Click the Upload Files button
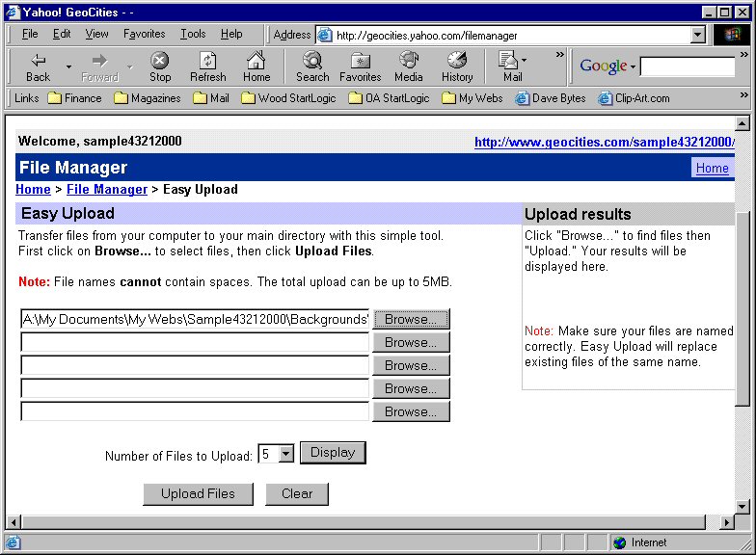The height and width of the screenshot is (555, 756). click(x=199, y=493)
